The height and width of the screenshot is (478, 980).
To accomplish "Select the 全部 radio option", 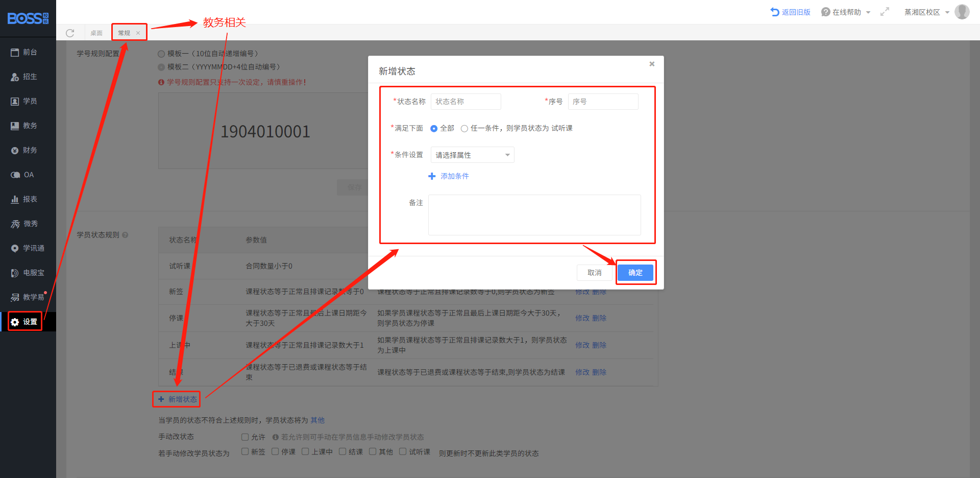I will pyautogui.click(x=434, y=129).
